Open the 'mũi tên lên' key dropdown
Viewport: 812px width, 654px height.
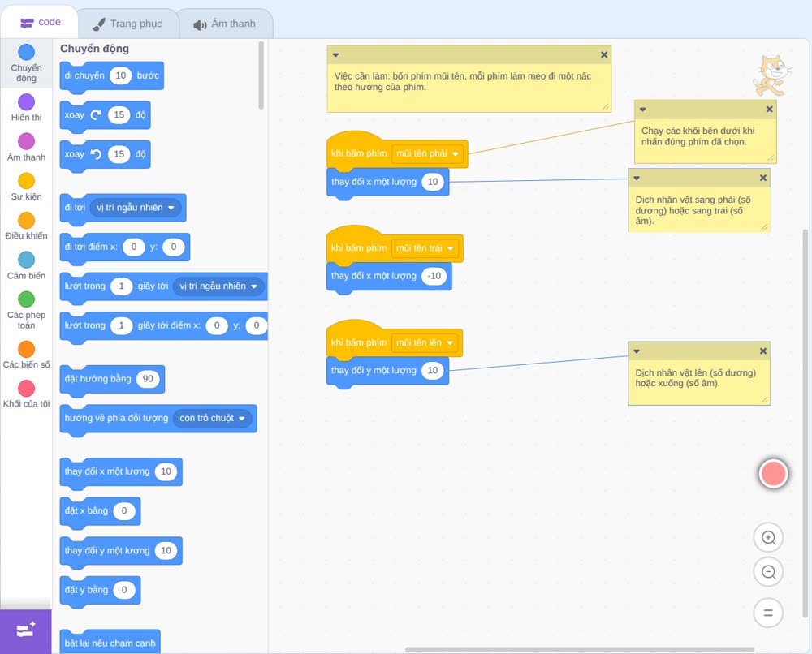(425, 342)
